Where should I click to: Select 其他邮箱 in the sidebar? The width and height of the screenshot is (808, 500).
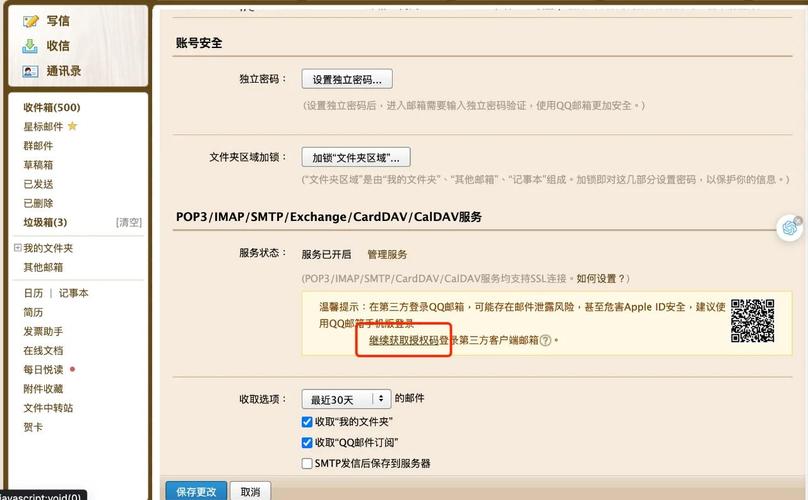pos(43,267)
